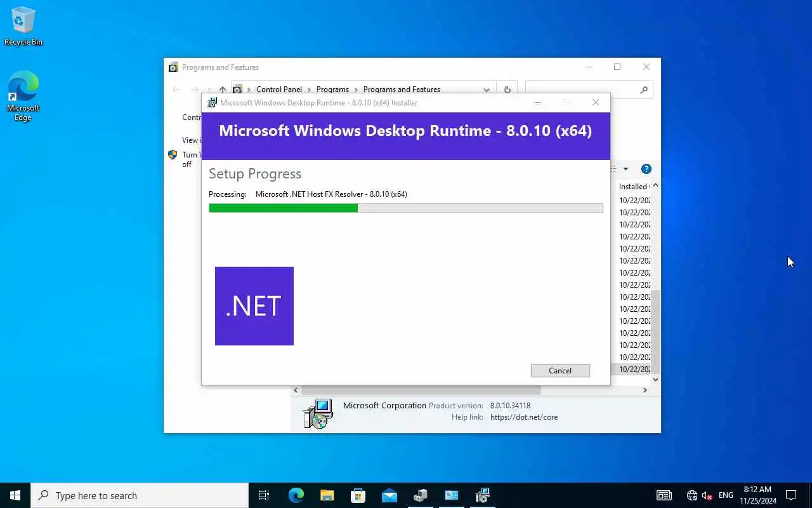The height and width of the screenshot is (508, 812).
Task: Cancel the .NET runtime installation
Action: tap(560, 370)
